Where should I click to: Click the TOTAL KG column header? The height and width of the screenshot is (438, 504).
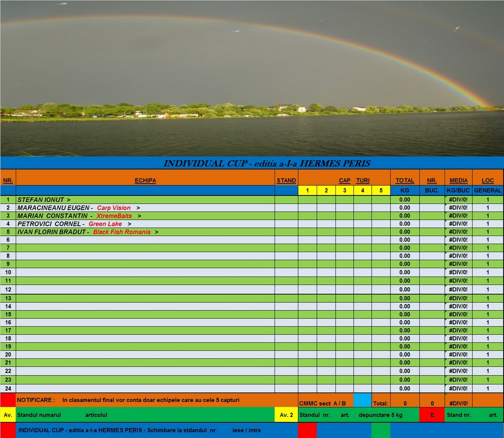tap(404, 180)
